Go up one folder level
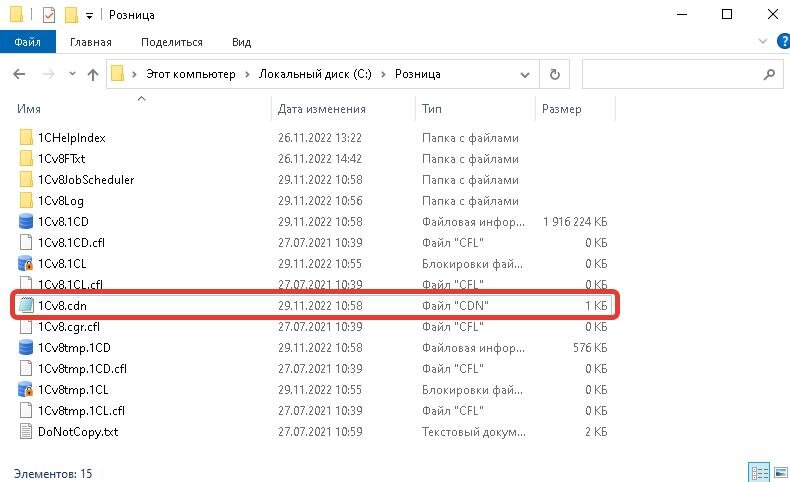Image resolution: width=790 pixels, height=482 pixels. point(93,75)
